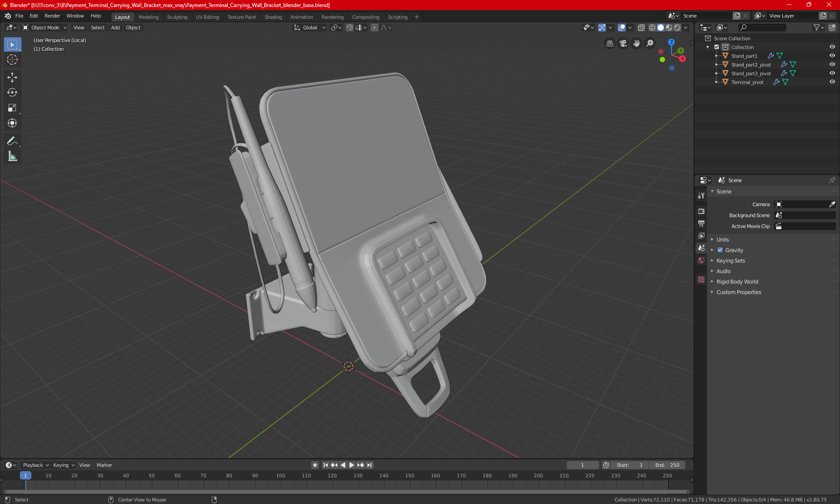
Task: Hide Terminal_pivot in the viewport
Action: (x=832, y=82)
